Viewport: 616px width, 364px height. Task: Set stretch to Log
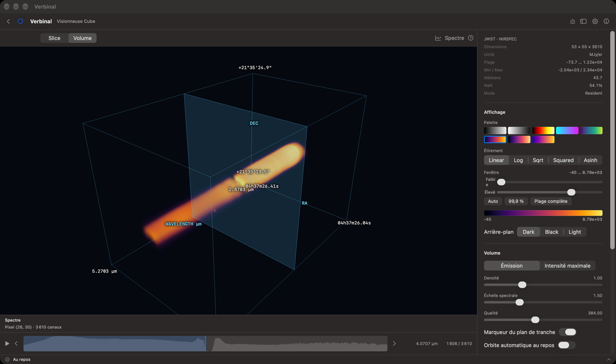pyautogui.click(x=518, y=160)
